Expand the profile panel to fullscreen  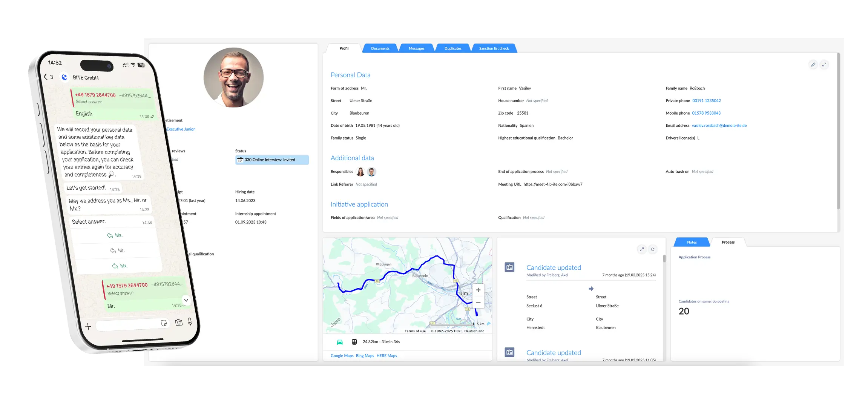pyautogui.click(x=824, y=65)
